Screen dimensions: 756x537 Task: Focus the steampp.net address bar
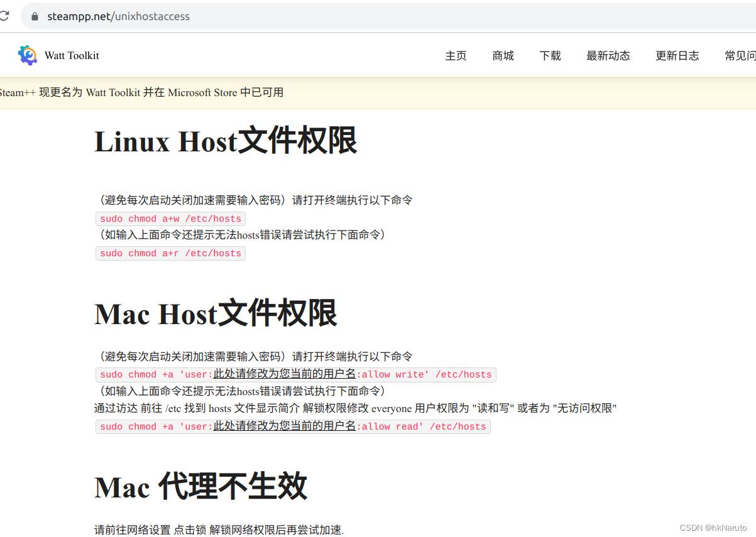click(390, 16)
